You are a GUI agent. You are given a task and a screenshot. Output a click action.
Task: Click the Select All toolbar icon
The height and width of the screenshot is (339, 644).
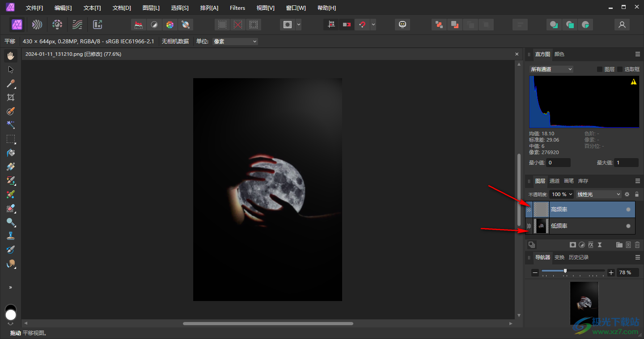222,25
